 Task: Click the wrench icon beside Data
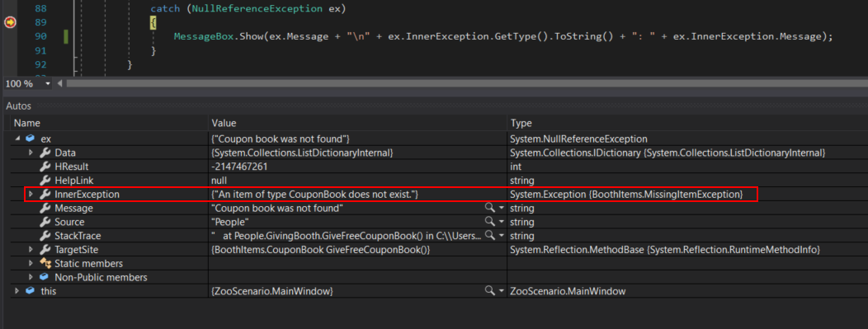[x=45, y=153]
